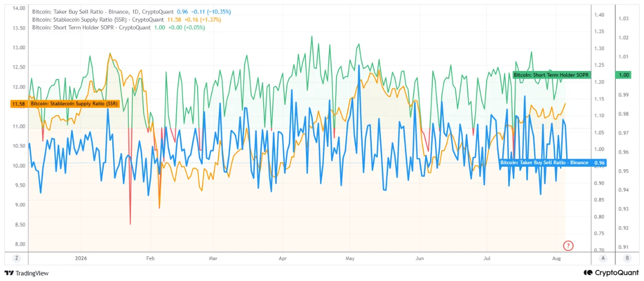Click the 12.50 value on the left scale
This screenshot has height=281, width=644.
(x=19, y=67)
